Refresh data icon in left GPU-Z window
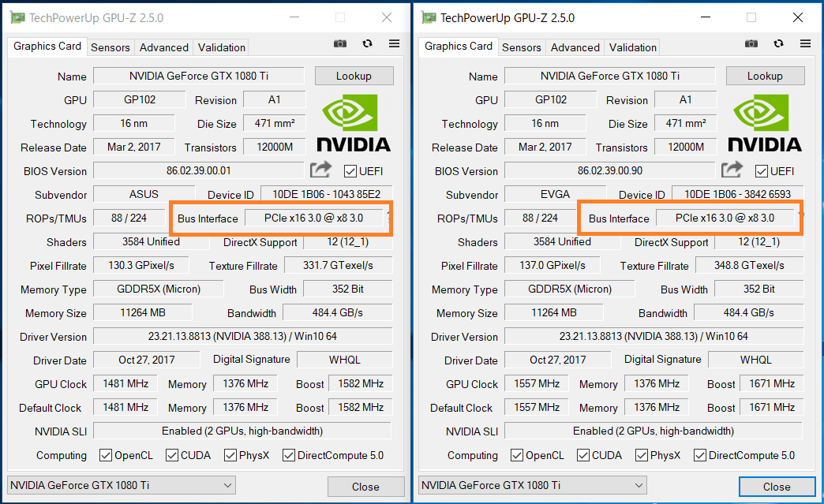824x504 pixels. (367, 43)
